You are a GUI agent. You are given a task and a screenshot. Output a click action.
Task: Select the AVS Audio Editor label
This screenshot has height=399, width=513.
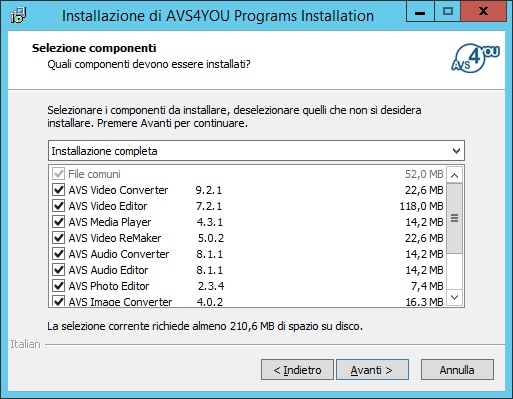[x=108, y=270]
